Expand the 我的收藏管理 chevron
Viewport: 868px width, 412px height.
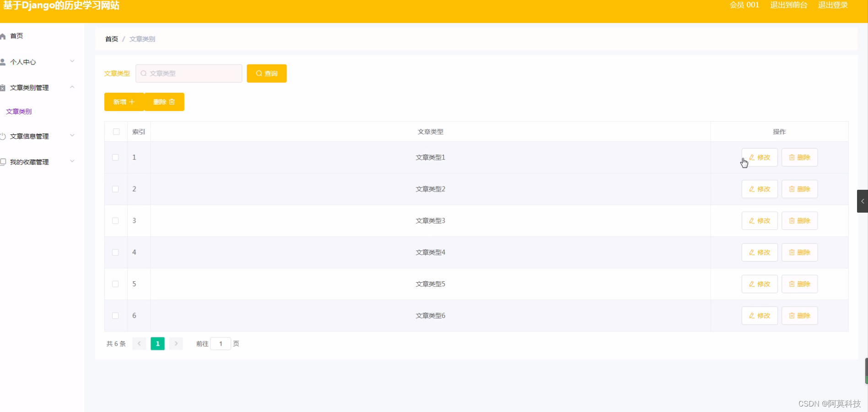coord(72,161)
